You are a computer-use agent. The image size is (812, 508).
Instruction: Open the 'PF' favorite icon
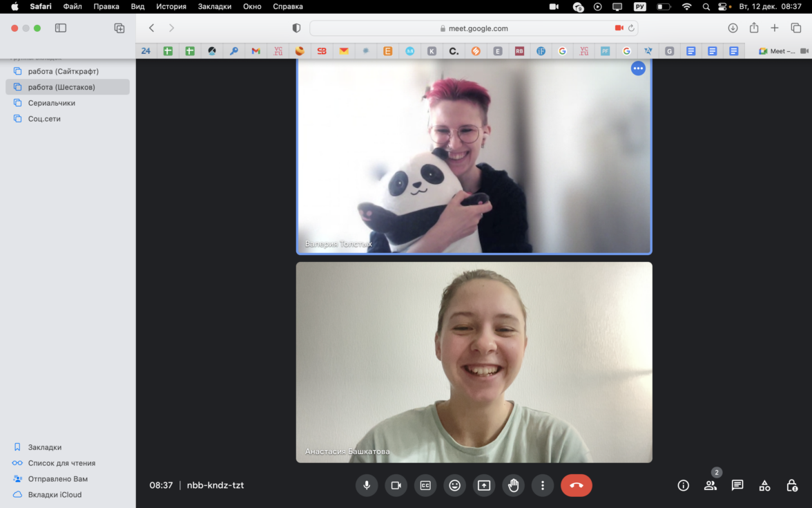click(x=605, y=51)
